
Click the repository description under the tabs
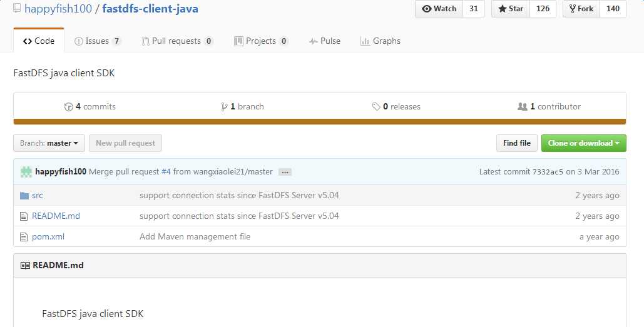[64, 73]
